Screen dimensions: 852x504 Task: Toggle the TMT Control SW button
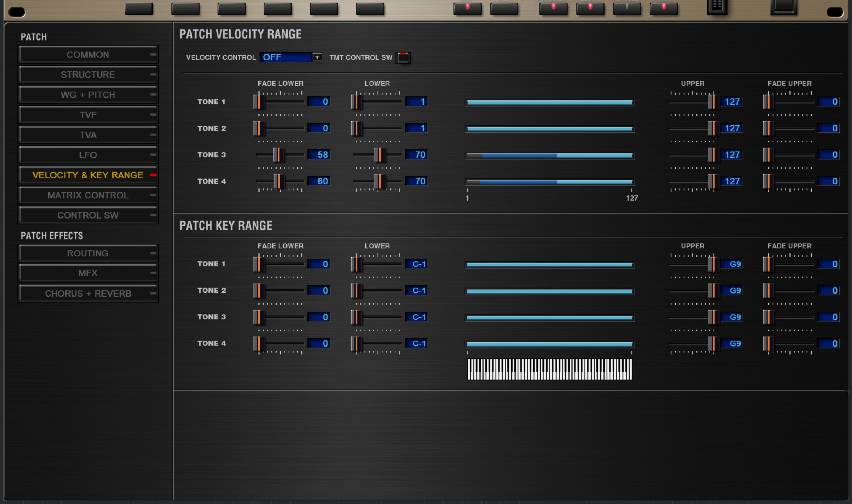coord(403,58)
